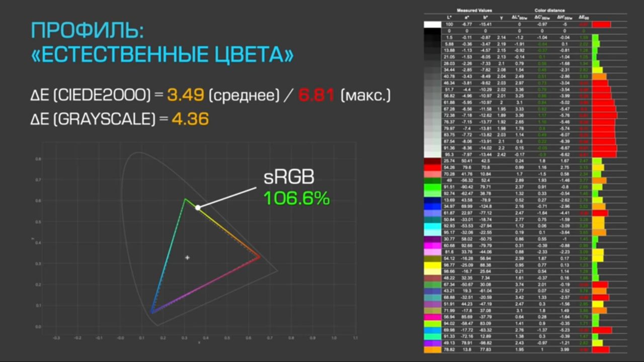644x362 pixels.
Task: Select the bright green swatch in 91.51 row
Action: tap(432, 187)
